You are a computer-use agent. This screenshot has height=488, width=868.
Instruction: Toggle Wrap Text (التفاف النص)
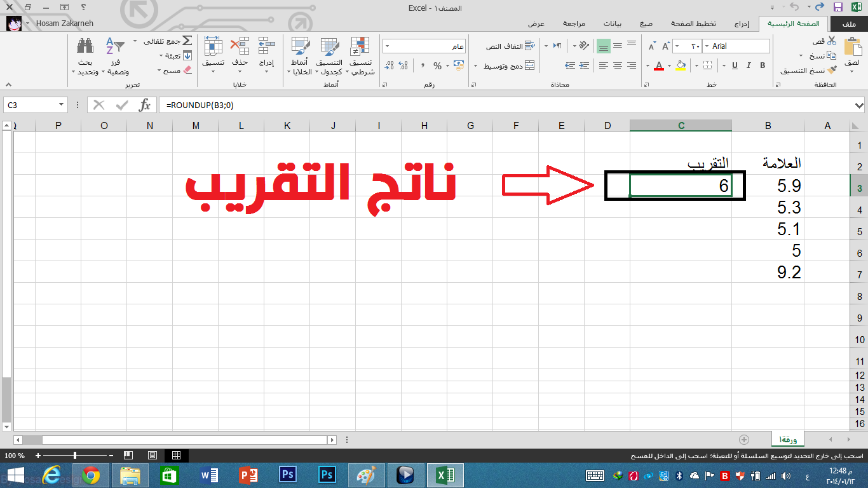click(x=511, y=46)
